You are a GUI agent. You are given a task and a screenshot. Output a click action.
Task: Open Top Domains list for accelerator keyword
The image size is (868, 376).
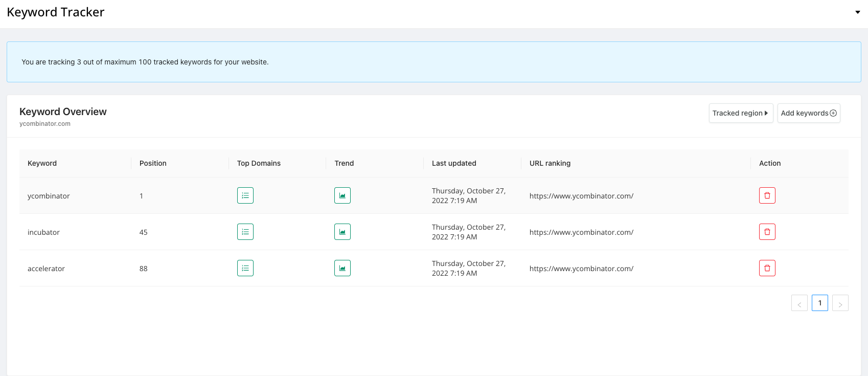[x=245, y=268]
